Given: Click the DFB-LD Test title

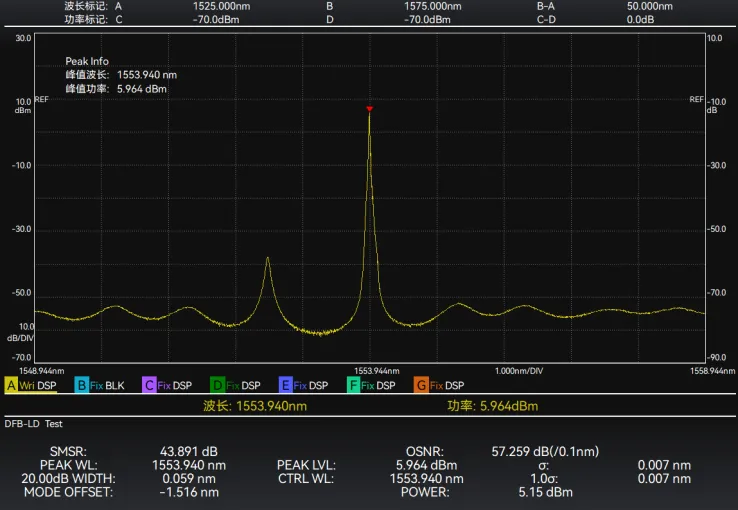Looking at the screenshot, I should (x=33, y=423).
